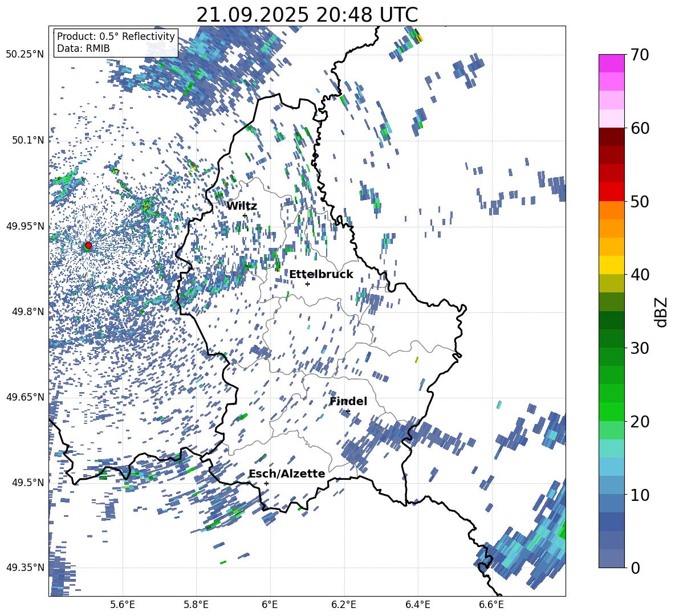
Task: Click the colorbar tick label 70
Action: coord(640,55)
